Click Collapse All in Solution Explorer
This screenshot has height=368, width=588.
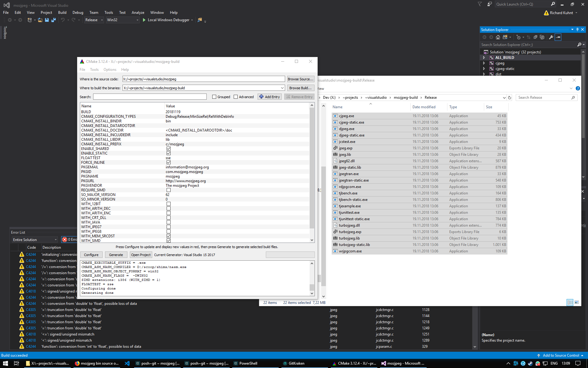click(535, 37)
